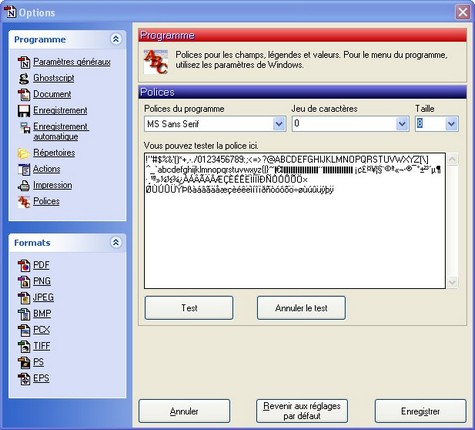
Task: Select the Enregistrement floppy disk icon
Action: [24, 111]
